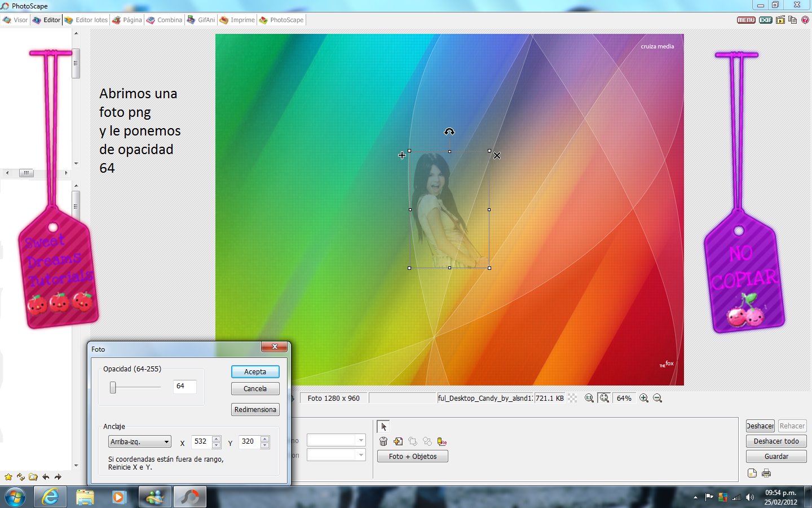Open the red MENU icon
This screenshot has height=508, width=812.
746,20
